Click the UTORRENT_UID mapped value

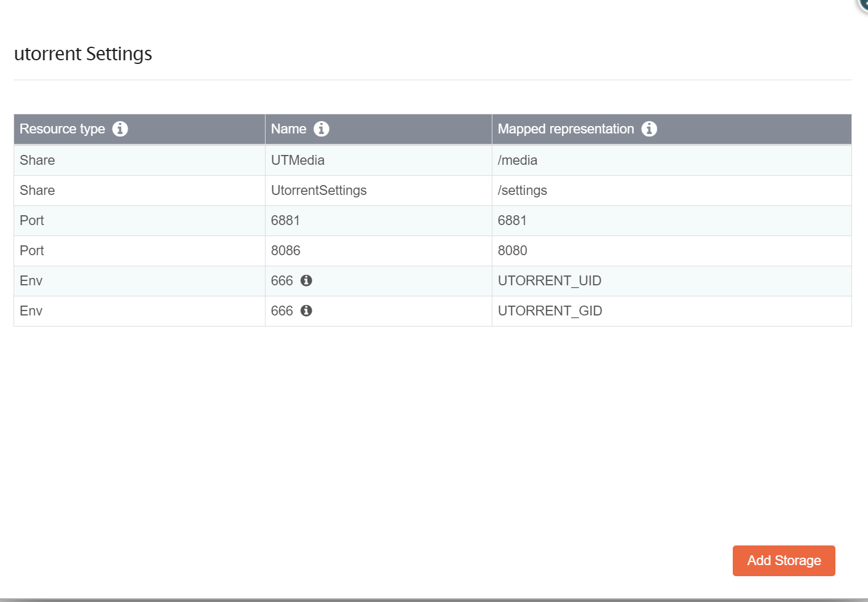pyautogui.click(x=550, y=281)
